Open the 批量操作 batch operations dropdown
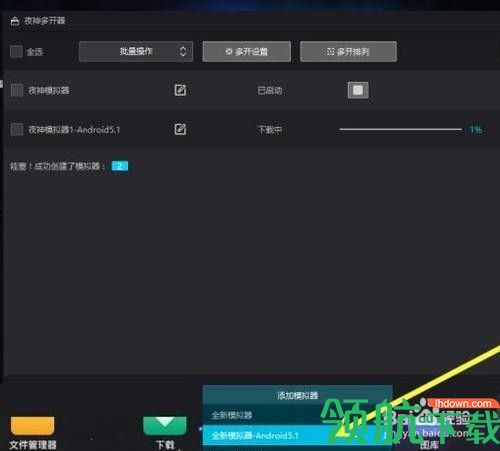 [136, 52]
